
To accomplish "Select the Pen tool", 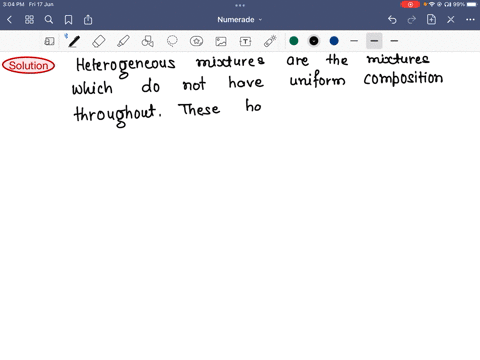I will (74, 41).
